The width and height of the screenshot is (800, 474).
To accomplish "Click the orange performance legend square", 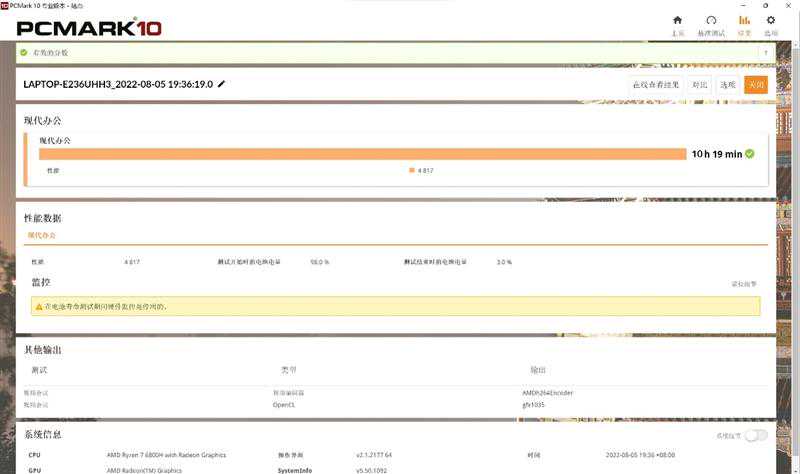I will point(412,171).
